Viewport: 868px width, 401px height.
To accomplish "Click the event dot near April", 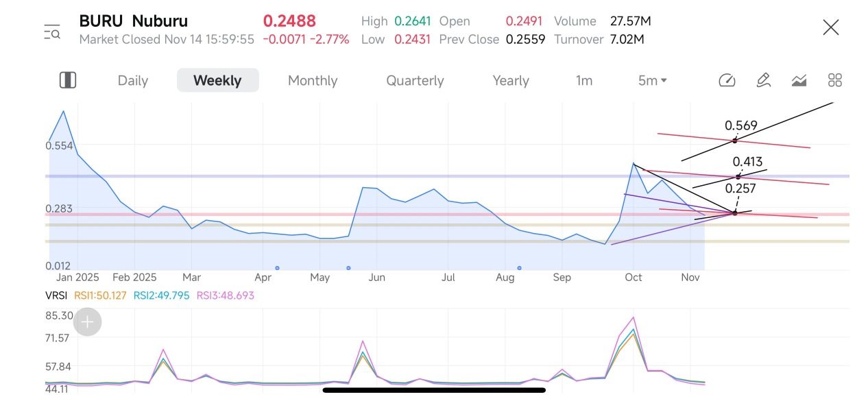I will [x=277, y=268].
